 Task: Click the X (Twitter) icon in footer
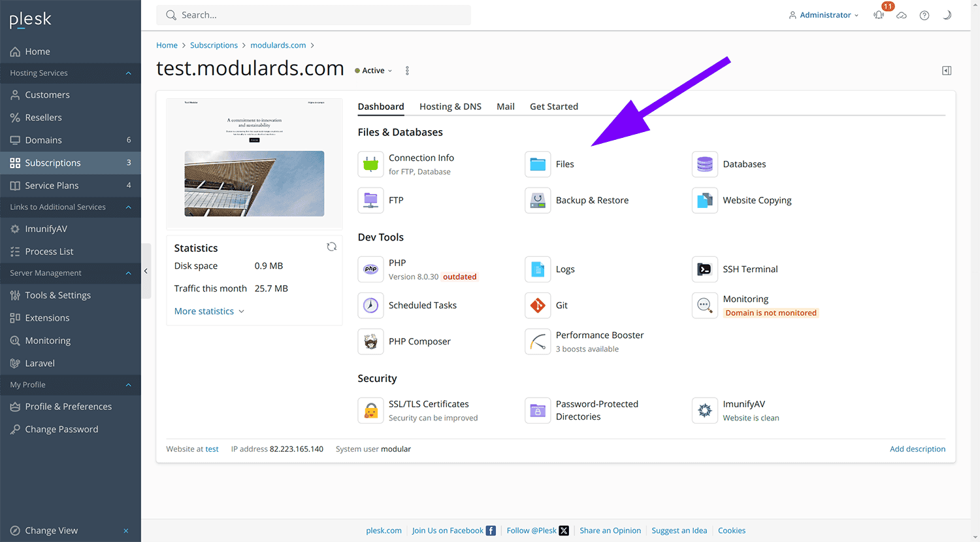point(564,530)
